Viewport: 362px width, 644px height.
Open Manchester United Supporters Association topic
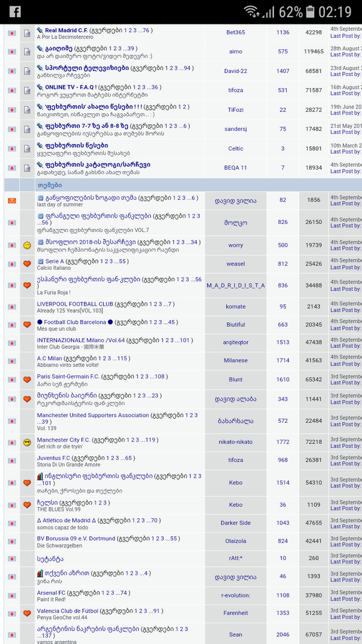(x=93, y=415)
